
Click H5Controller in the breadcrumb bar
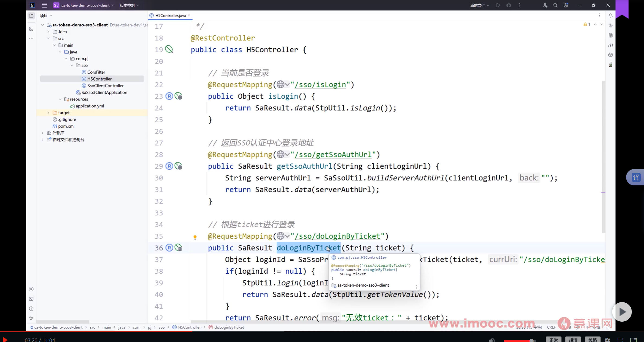(187, 327)
